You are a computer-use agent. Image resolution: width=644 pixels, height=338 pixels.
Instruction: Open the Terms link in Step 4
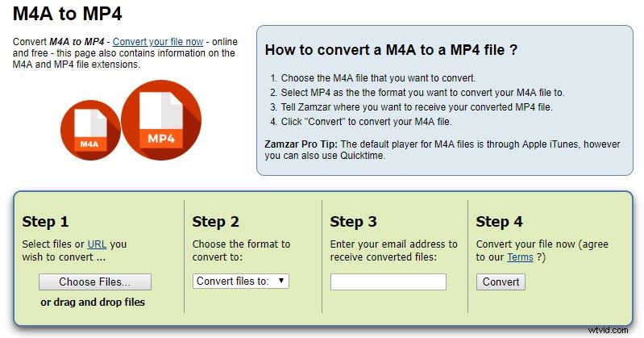click(x=520, y=257)
